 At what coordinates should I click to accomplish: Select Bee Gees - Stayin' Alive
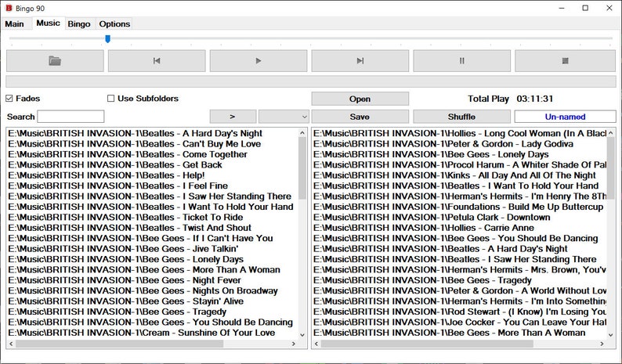point(126,301)
